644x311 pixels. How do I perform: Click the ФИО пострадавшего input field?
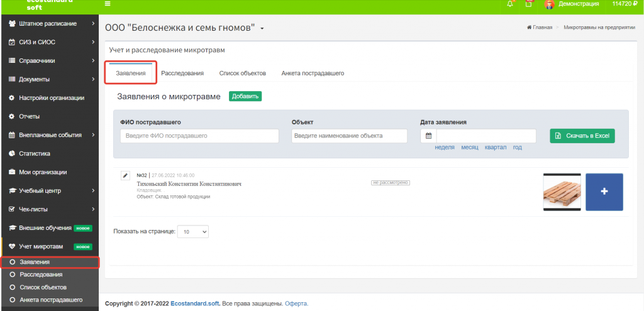[x=199, y=136]
